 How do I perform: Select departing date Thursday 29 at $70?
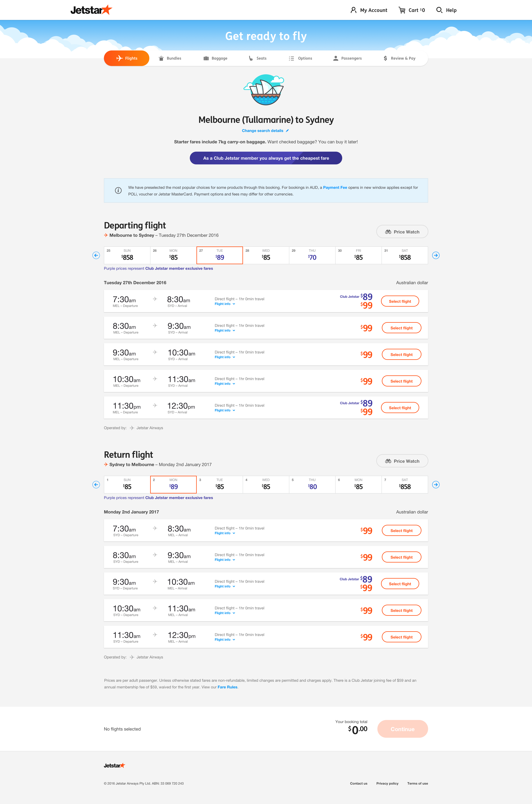pyautogui.click(x=312, y=255)
